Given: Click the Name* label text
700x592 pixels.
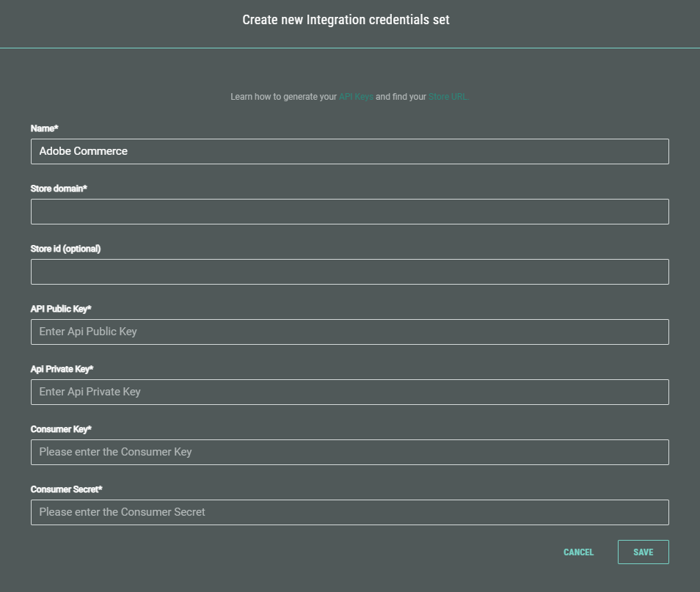Looking at the screenshot, I should pos(44,128).
